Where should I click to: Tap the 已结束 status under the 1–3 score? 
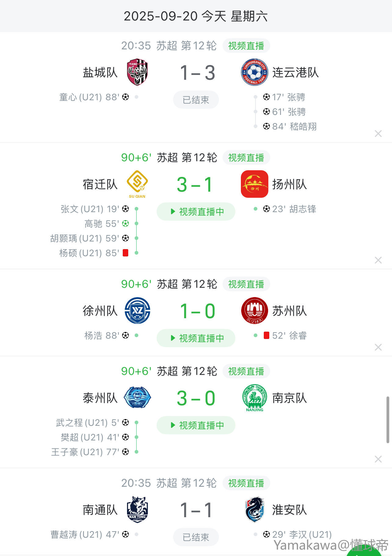pyautogui.click(x=196, y=100)
